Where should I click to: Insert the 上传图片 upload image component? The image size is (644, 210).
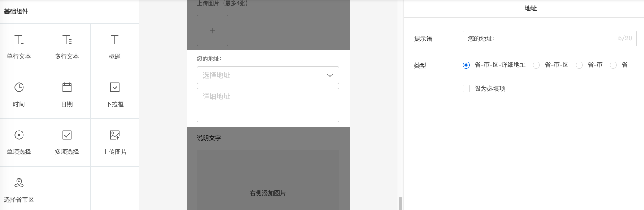pos(115,143)
